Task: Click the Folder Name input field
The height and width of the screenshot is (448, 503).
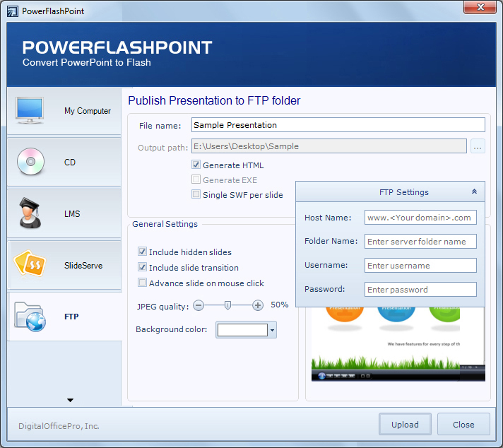Action: 420,241
